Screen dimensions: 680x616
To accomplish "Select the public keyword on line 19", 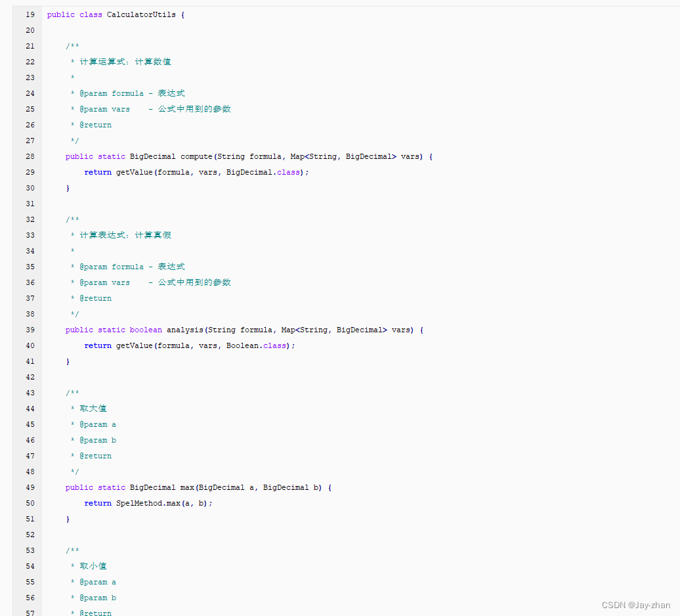I will pos(60,14).
